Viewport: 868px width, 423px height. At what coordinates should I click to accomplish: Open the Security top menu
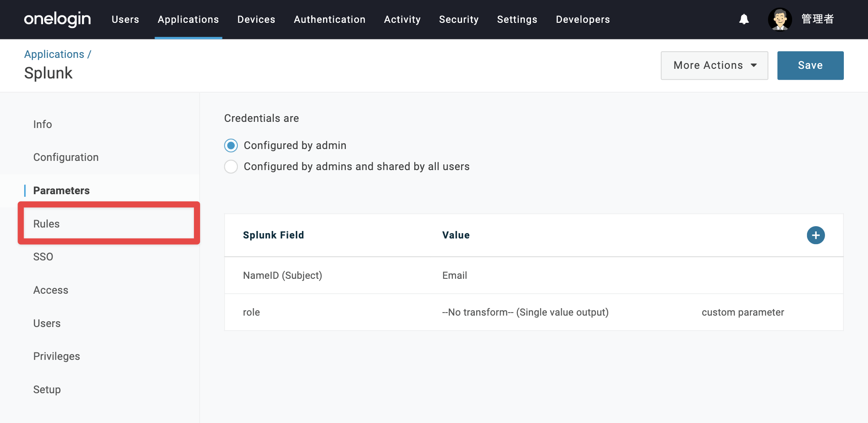point(459,19)
